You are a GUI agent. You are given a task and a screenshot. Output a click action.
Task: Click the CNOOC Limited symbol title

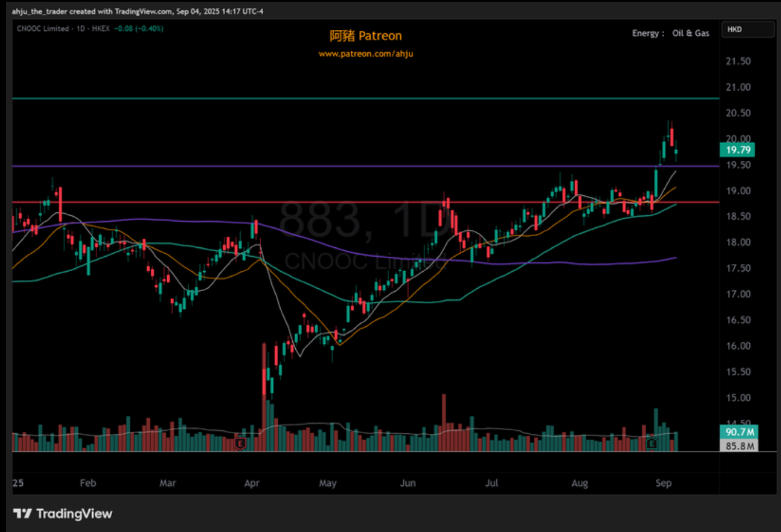[43, 28]
